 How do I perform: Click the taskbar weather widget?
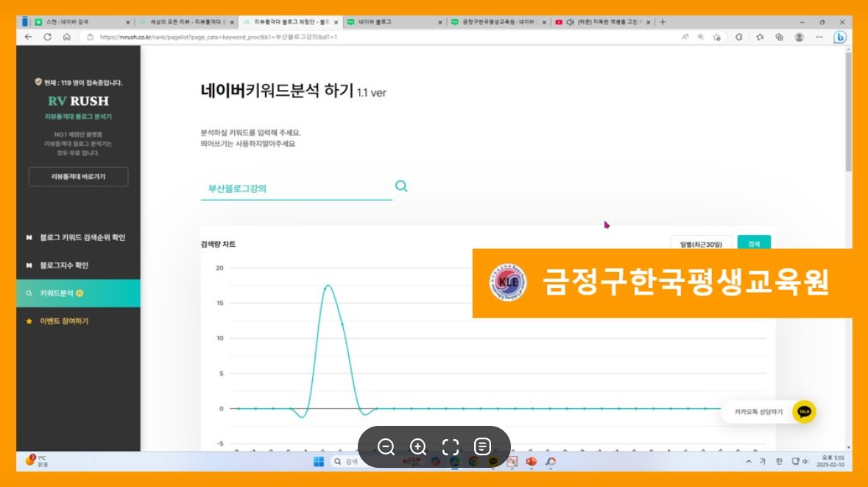tap(37, 461)
